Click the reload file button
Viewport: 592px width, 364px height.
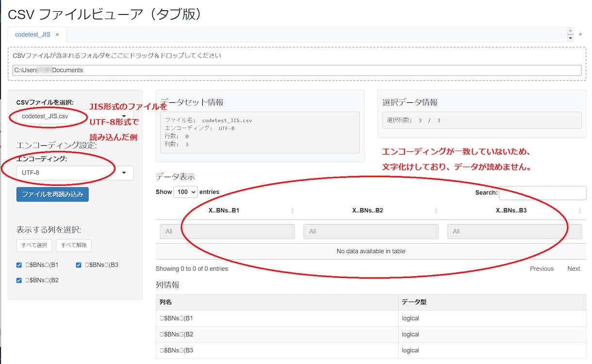click(x=52, y=194)
